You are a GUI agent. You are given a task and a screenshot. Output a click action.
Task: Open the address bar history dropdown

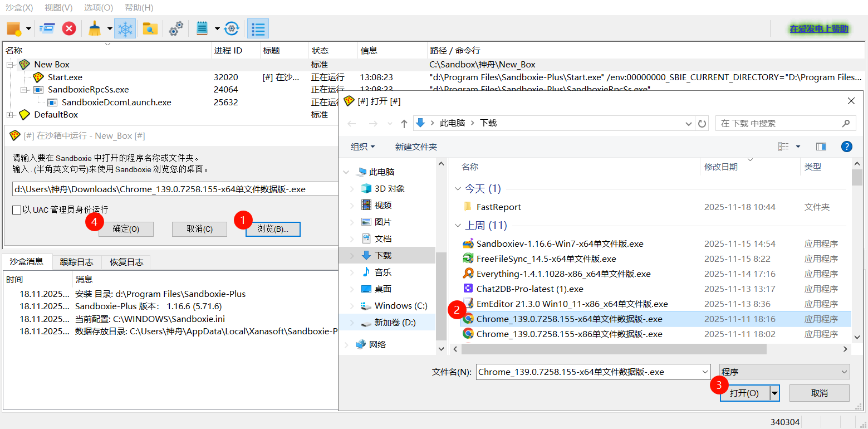pos(689,123)
